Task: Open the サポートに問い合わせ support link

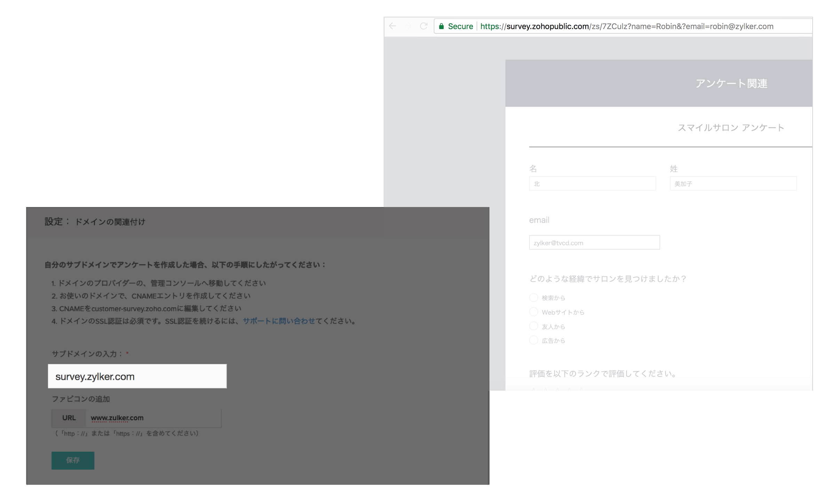Action: point(279,321)
